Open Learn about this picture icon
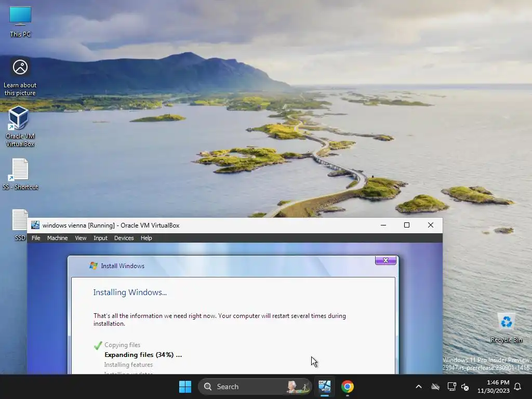This screenshot has height=399, width=532. tap(20, 77)
